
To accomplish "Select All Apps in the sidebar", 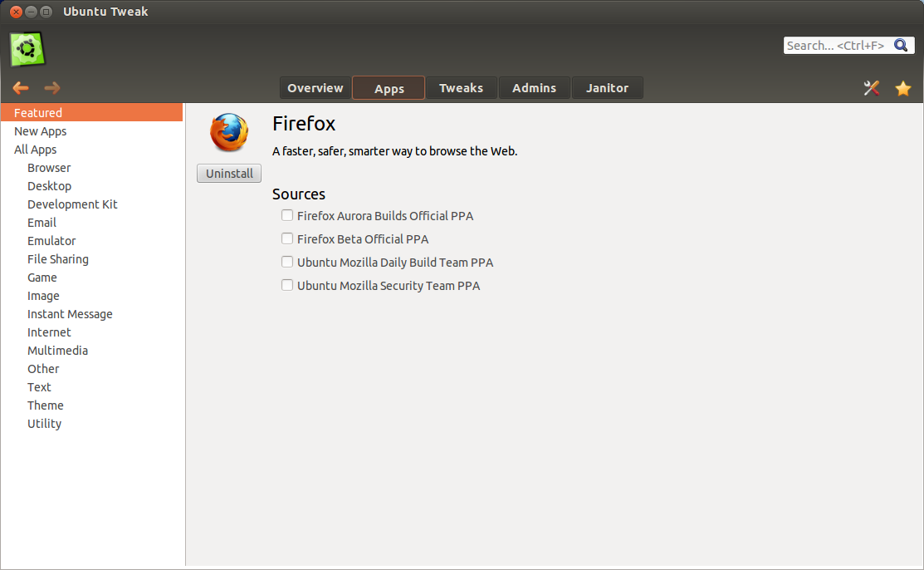I will (x=92, y=150).
